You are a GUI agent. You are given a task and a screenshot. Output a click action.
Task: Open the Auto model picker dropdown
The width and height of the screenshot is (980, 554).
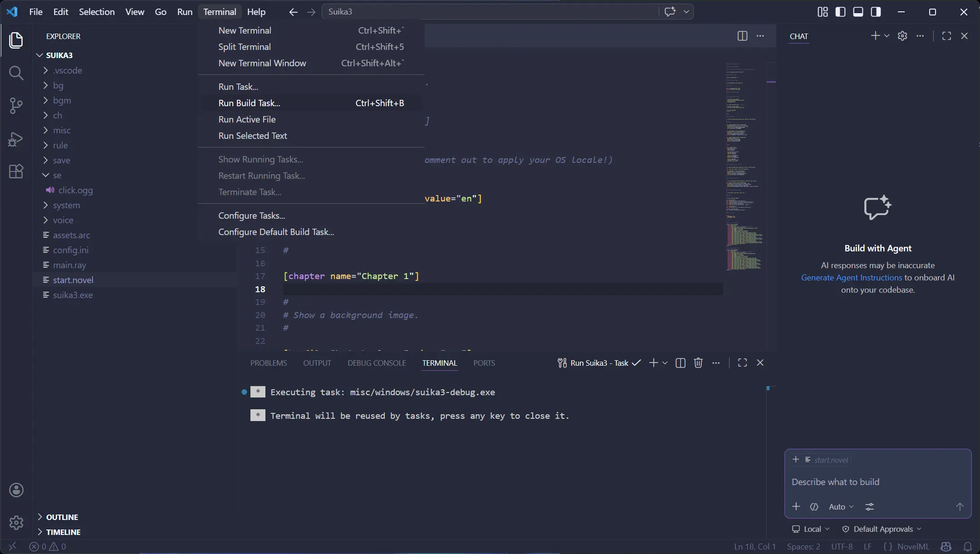pyautogui.click(x=840, y=506)
